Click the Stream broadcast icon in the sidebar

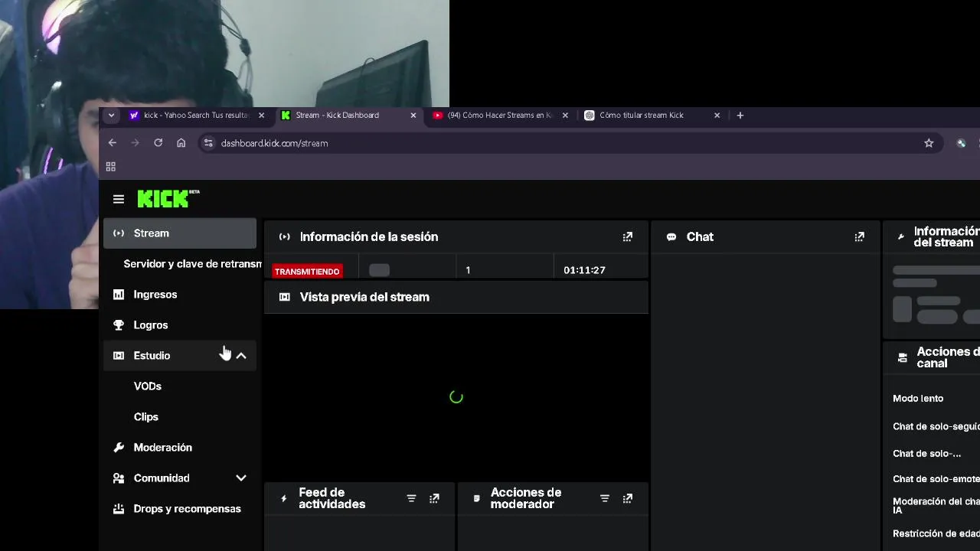119,233
